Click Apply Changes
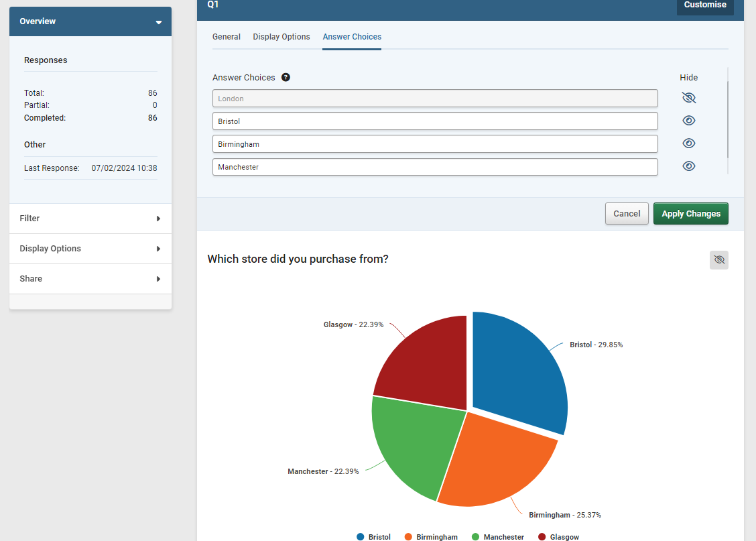Viewport: 756px width, 541px height. click(x=690, y=213)
